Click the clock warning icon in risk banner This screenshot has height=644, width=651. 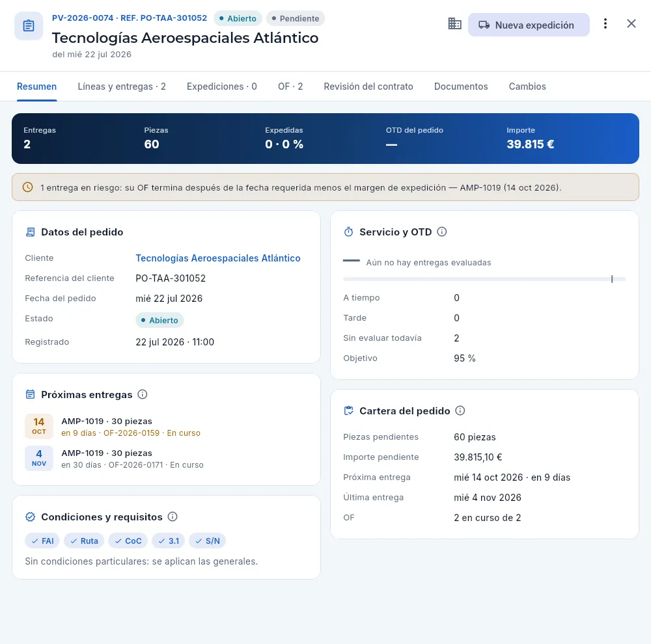tap(28, 187)
